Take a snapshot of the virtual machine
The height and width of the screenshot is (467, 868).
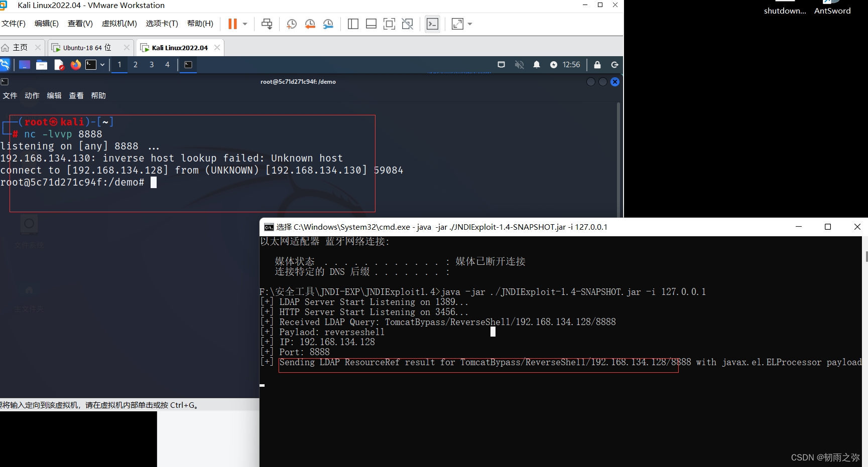[x=292, y=24]
